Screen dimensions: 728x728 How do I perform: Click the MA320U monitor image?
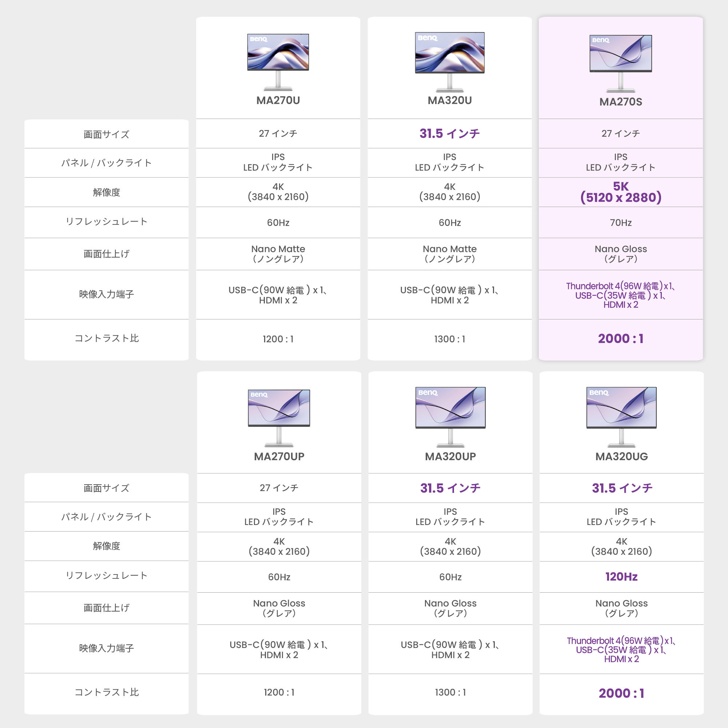coord(450,62)
